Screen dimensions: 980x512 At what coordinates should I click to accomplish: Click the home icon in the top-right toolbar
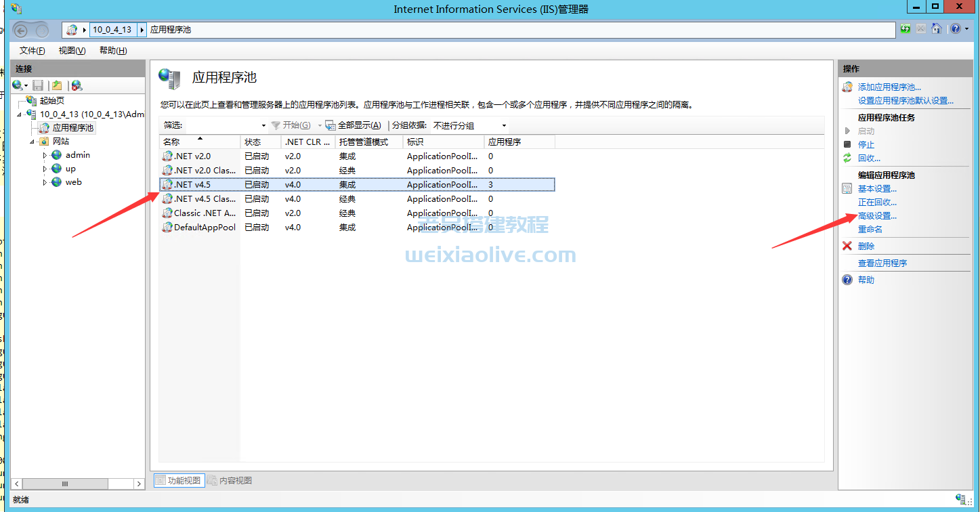(936, 29)
